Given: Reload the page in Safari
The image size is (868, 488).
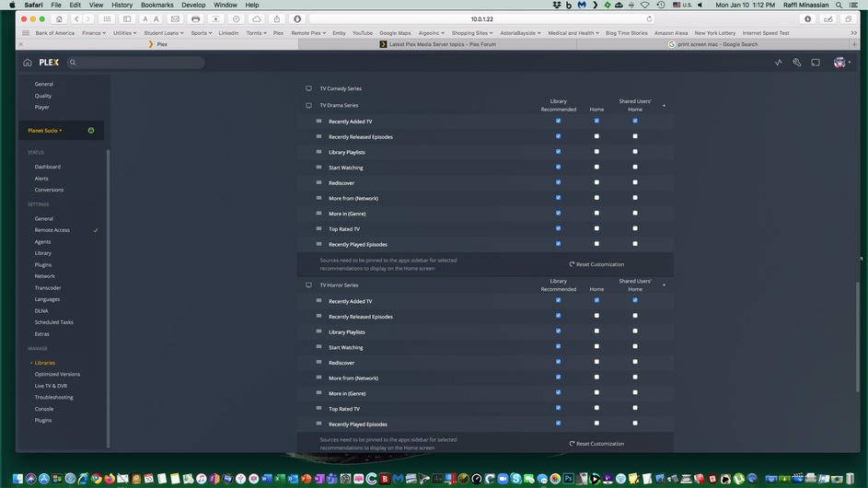Looking at the screenshot, I should pos(649,18).
